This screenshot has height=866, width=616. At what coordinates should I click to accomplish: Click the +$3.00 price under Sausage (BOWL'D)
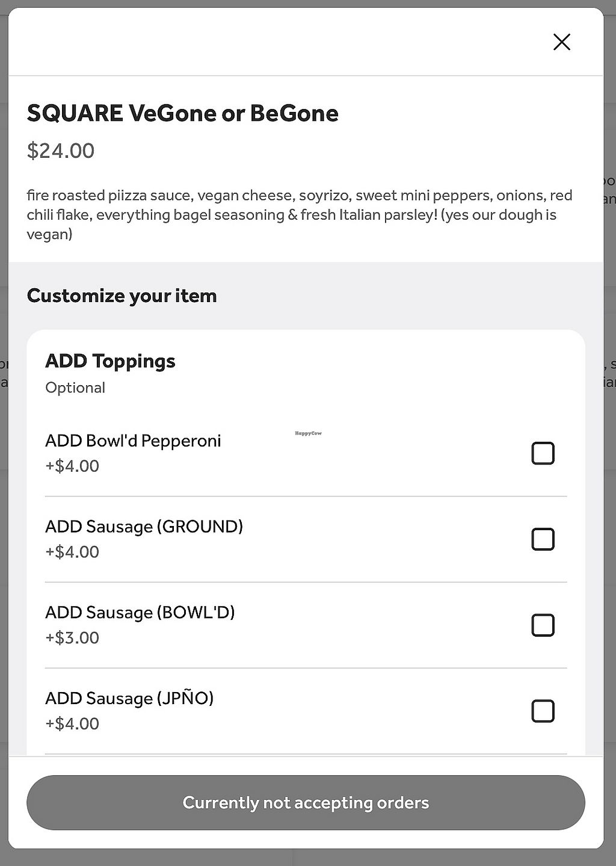[x=72, y=638]
